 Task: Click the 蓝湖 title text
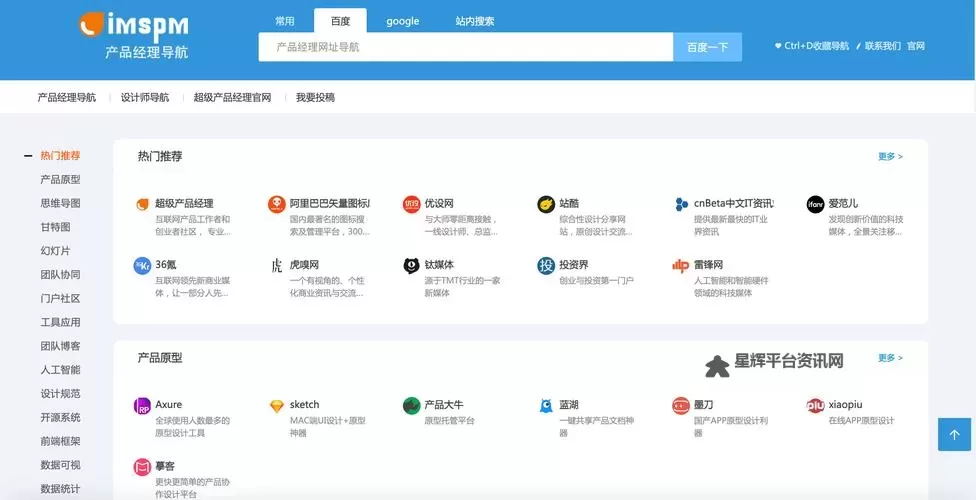[x=569, y=405]
